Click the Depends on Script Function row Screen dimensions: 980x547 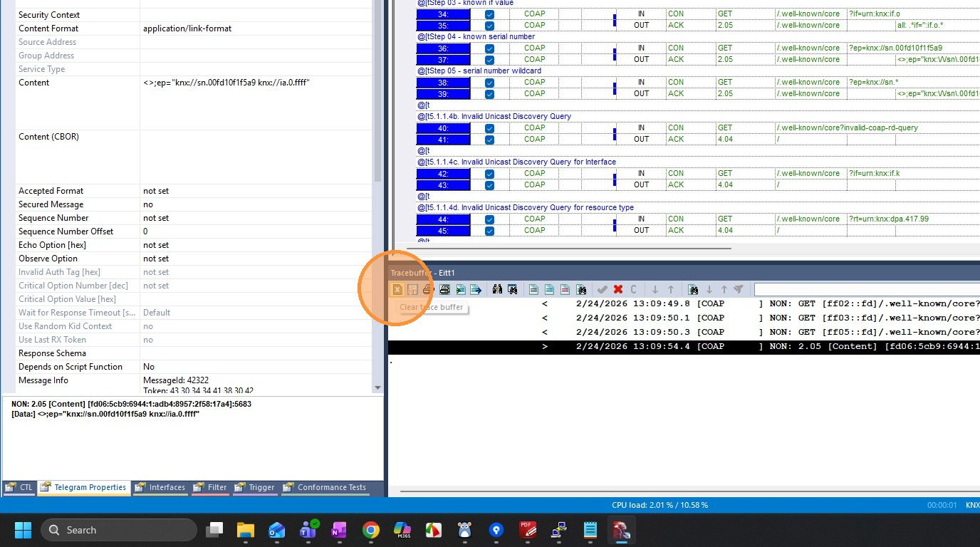coord(194,367)
